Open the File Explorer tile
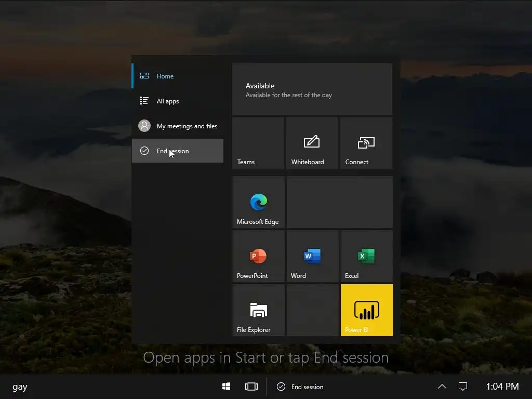The image size is (532, 399). 258,310
